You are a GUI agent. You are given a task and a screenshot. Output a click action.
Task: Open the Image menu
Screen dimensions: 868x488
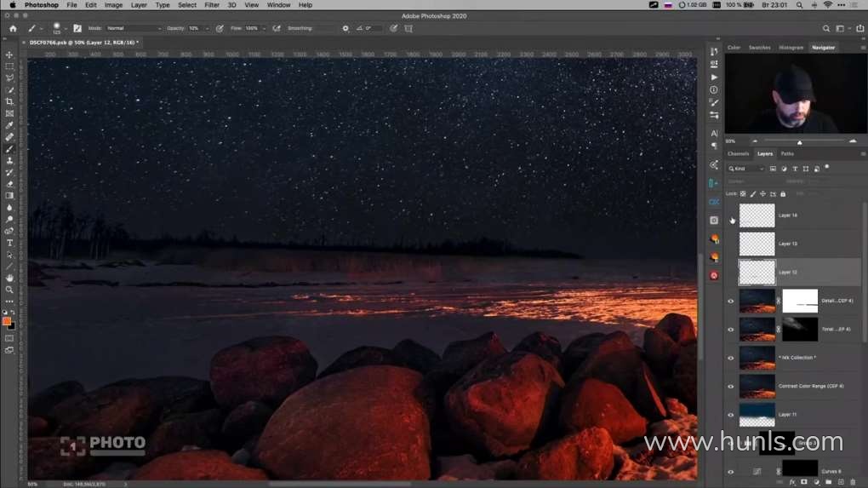113,5
